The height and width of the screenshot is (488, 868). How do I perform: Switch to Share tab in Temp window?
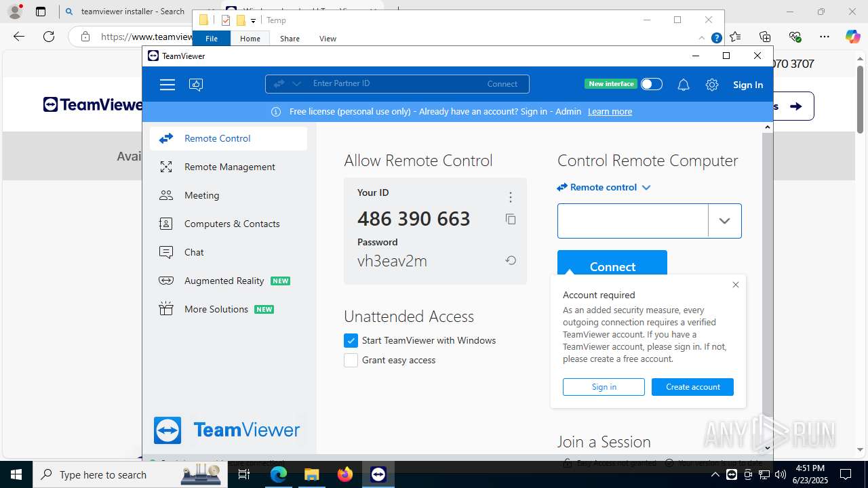pos(290,39)
